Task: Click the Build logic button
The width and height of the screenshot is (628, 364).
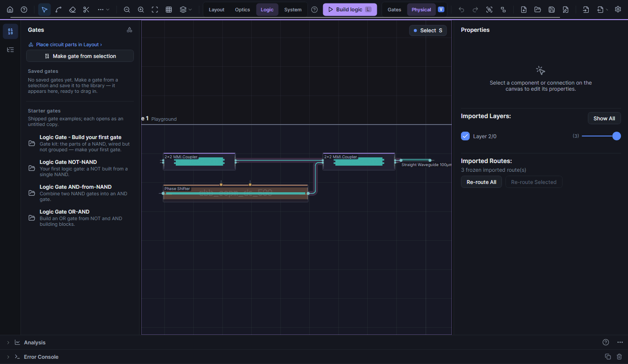Action: [x=350, y=10]
